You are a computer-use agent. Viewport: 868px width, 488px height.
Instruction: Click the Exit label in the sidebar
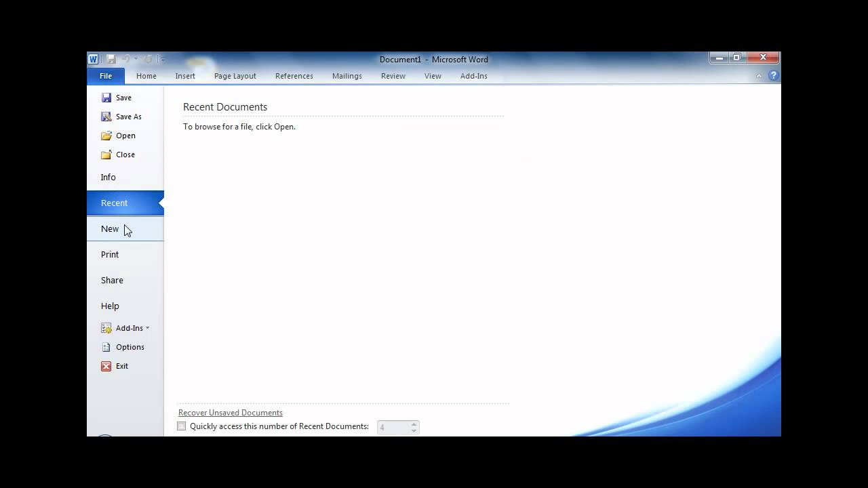click(122, 366)
